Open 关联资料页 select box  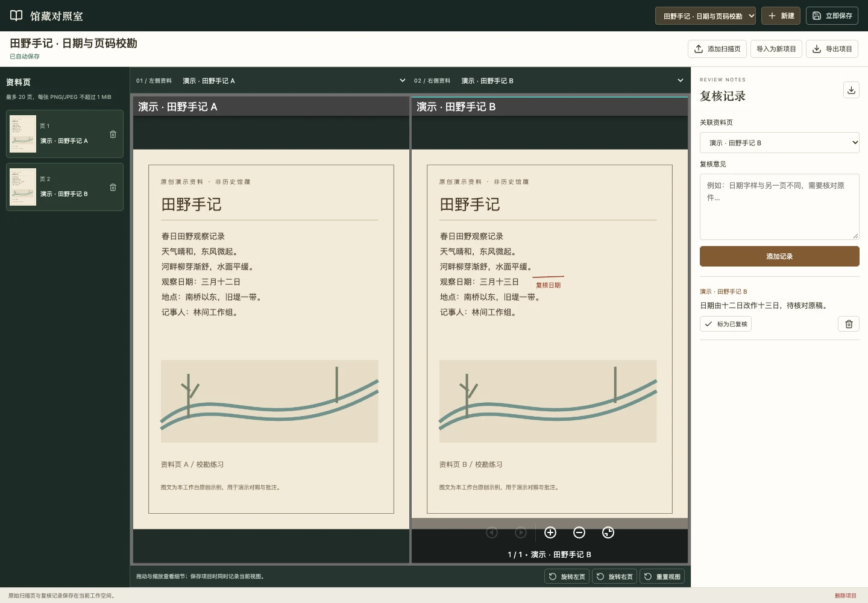(x=779, y=143)
